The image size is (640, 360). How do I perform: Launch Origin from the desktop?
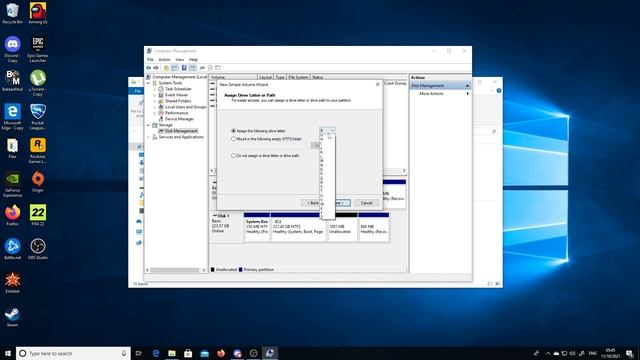(x=38, y=182)
